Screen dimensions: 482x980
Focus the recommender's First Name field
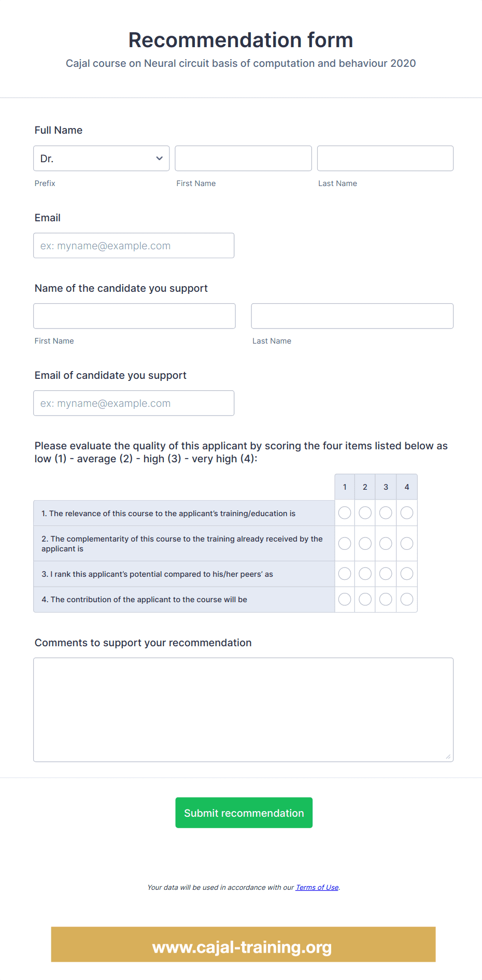click(243, 158)
